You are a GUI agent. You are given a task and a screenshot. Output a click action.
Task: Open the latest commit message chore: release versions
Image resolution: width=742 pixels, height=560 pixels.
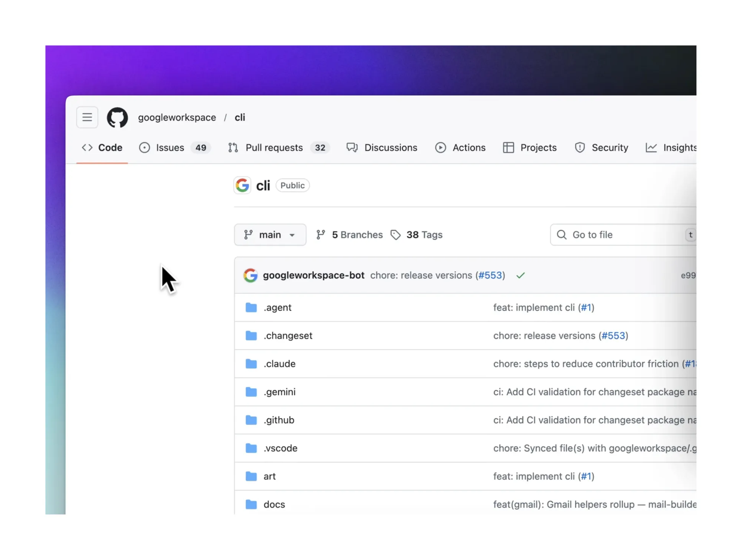pos(421,275)
